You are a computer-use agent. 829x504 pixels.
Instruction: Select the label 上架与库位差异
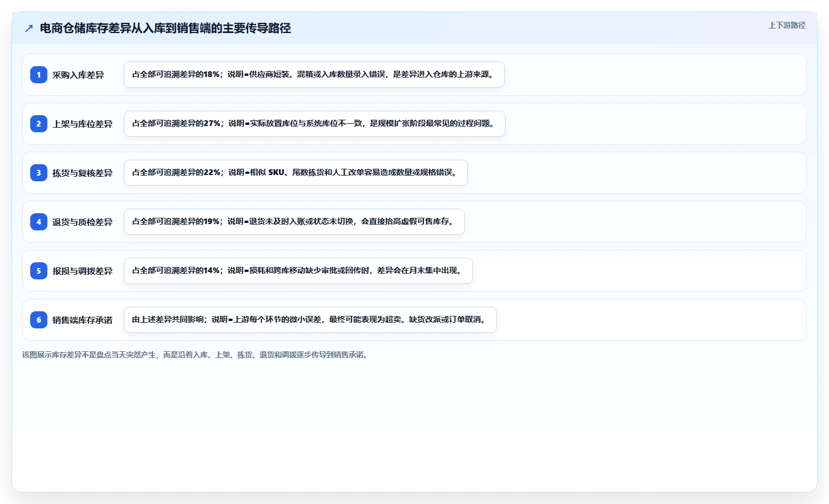[83, 124]
